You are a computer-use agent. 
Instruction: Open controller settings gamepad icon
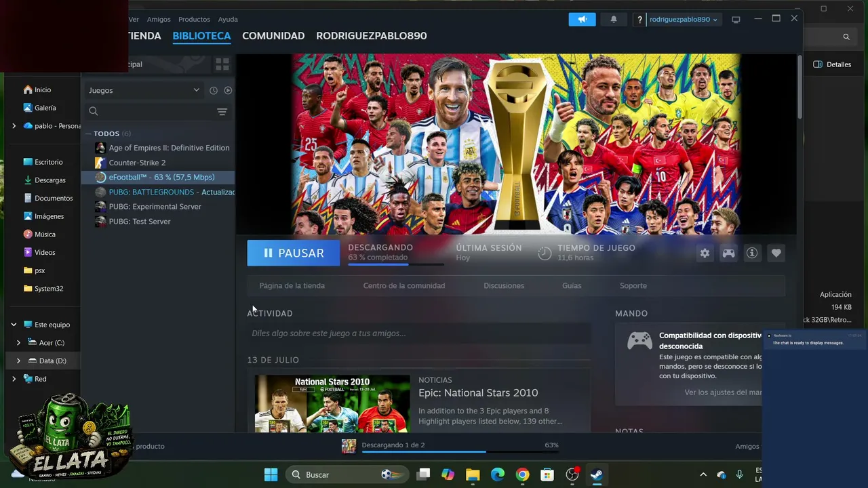[728, 253]
